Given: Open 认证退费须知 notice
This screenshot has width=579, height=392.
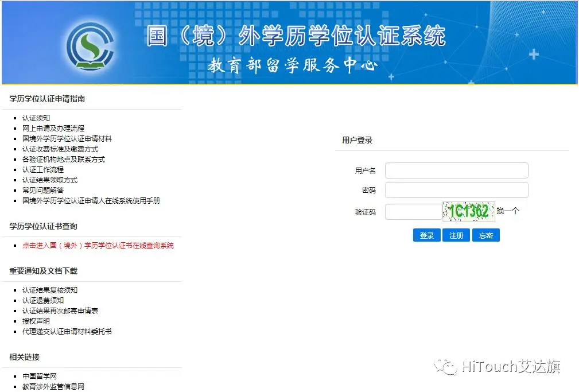Looking at the screenshot, I should click(x=43, y=300).
